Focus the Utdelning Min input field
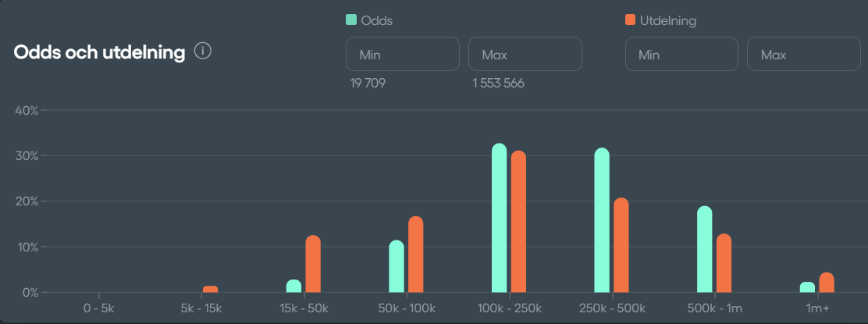Screen dimensions: 868x324 coord(681,55)
